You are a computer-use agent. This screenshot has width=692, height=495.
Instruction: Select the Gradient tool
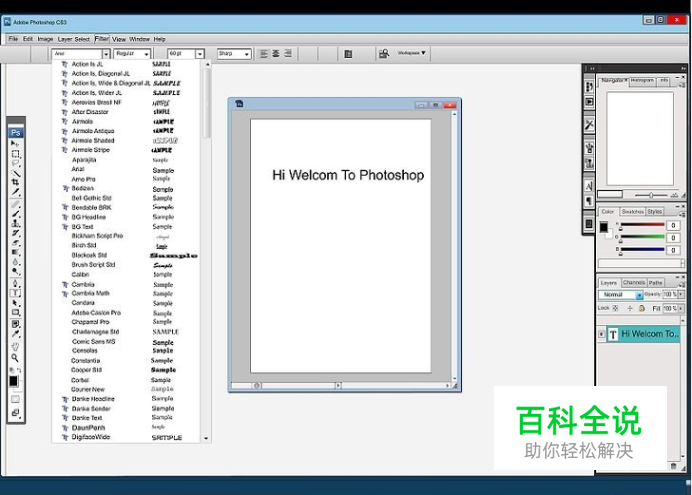pos(15,252)
